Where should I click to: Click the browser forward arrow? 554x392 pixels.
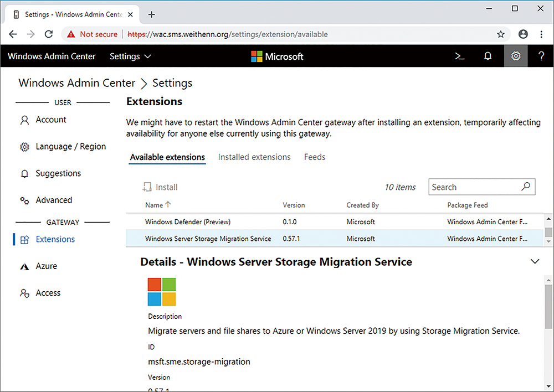coord(30,34)
